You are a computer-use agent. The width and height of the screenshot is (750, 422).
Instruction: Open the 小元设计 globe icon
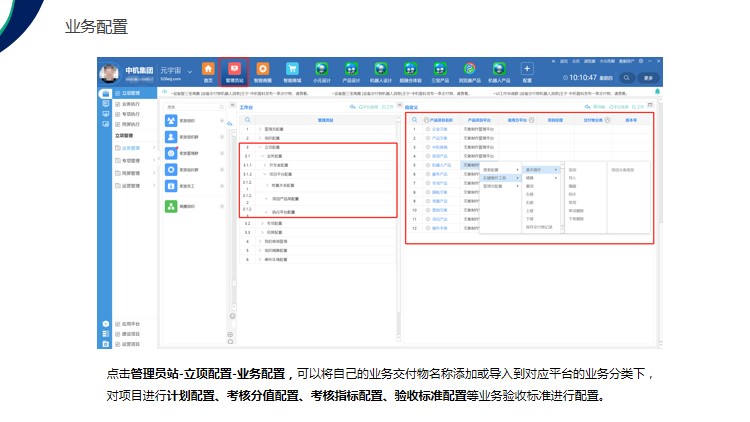pyautogui.click(x=321, y=69)
